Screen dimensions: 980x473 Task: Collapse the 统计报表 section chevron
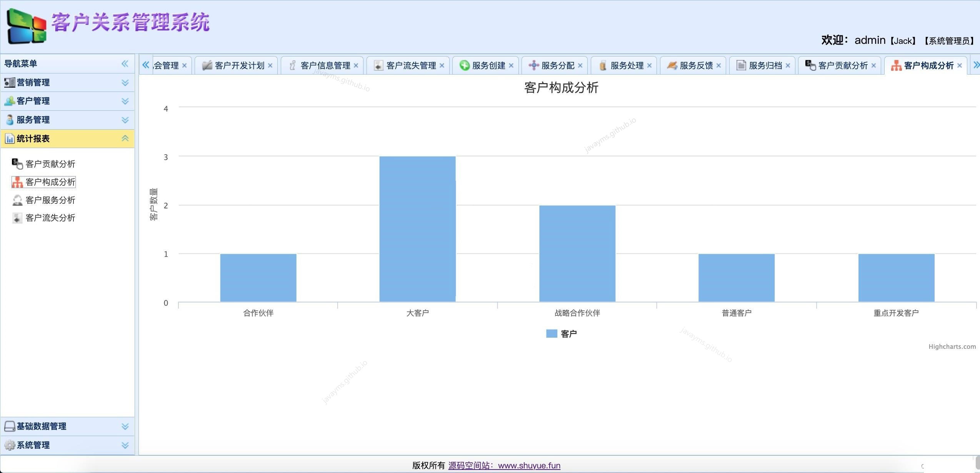coord(125,138)
